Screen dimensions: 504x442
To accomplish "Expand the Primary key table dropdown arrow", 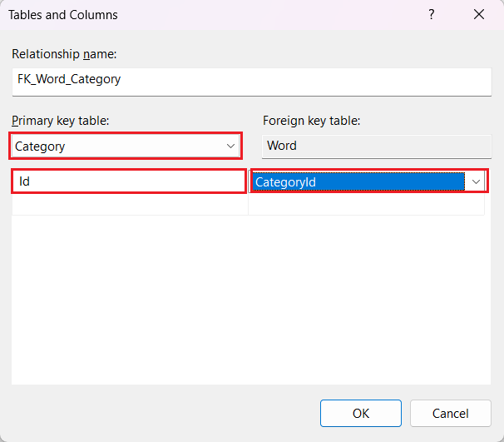I will point(230,146).
